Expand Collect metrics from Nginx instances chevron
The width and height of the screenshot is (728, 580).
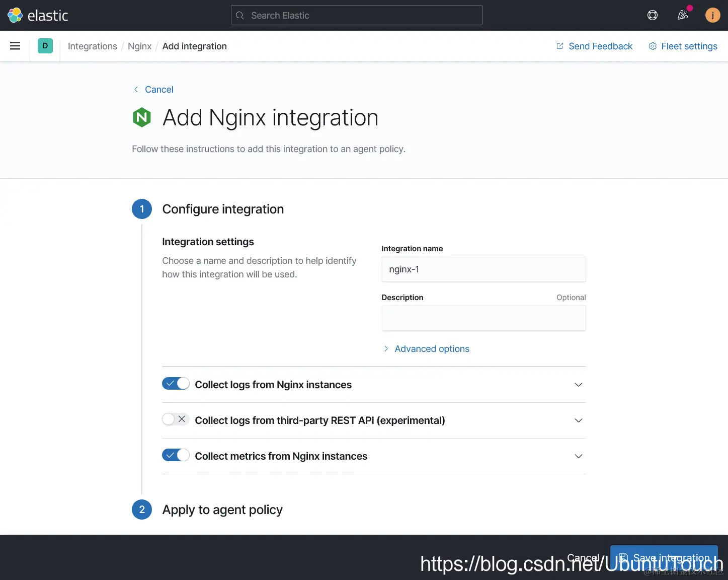(579, 456)
